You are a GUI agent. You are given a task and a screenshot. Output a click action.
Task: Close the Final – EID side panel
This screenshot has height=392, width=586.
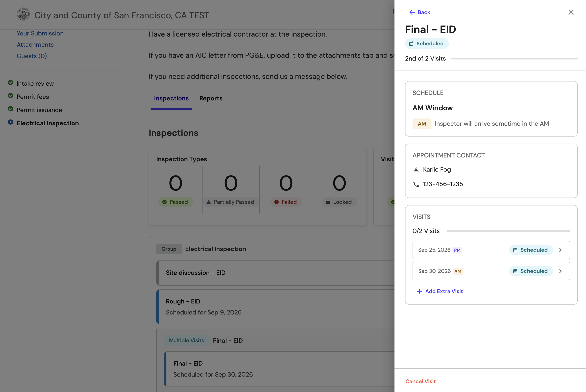coord(571,12)
